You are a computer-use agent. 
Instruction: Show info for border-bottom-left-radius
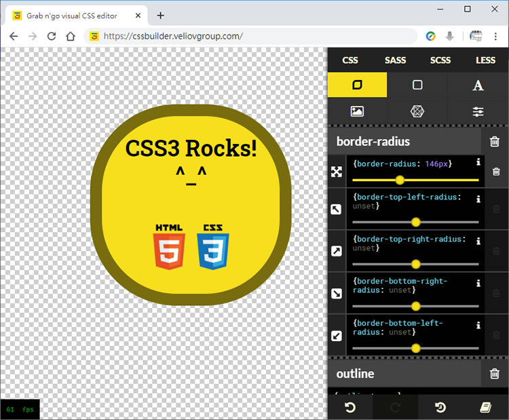pyautogui.click(x=478, y=325)
